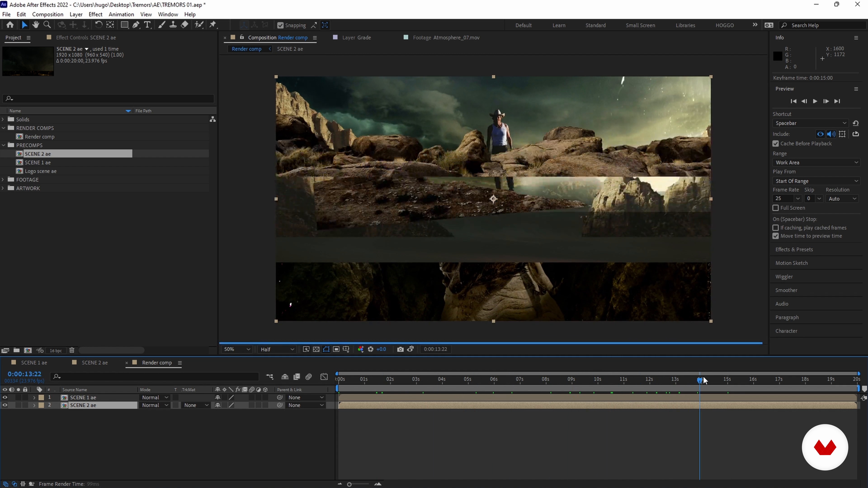
Task: Open the Wiggler panel
Action: coord(784,277)
